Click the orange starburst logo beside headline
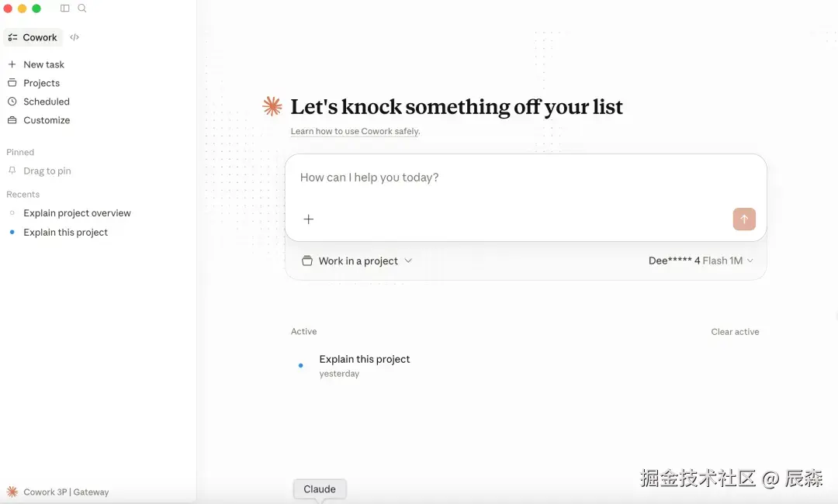This screenshot has height=504, width=838. [272, 106]
